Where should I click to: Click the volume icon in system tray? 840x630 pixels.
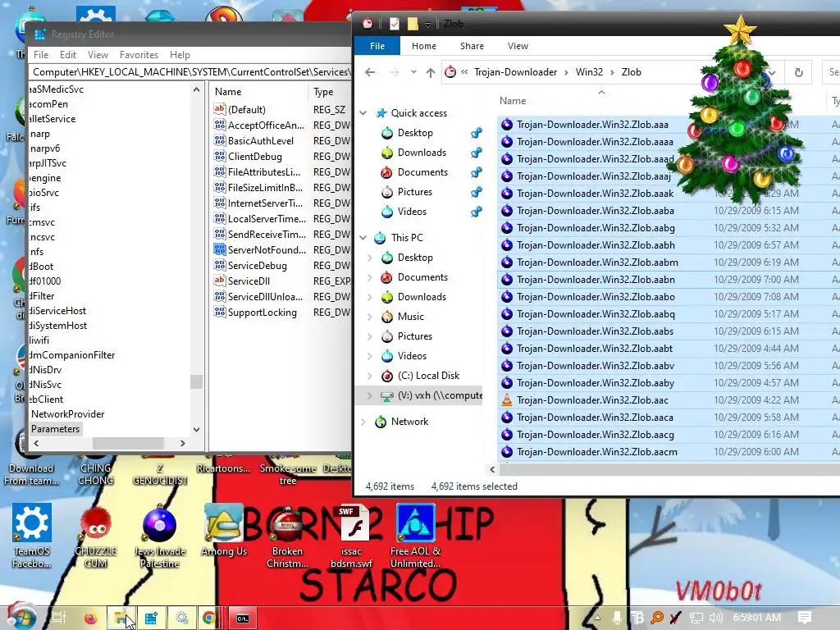(715, 618)
